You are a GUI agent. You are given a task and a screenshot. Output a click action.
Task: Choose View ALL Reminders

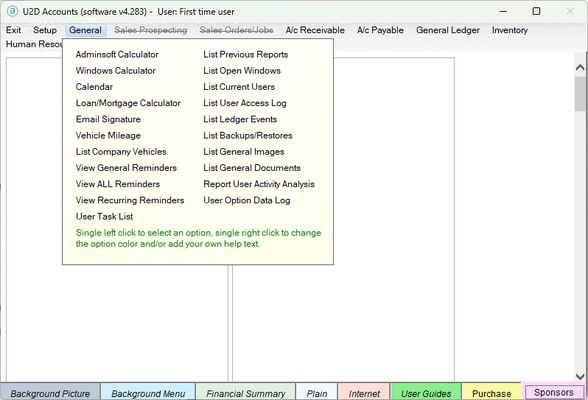click(118, 184)
